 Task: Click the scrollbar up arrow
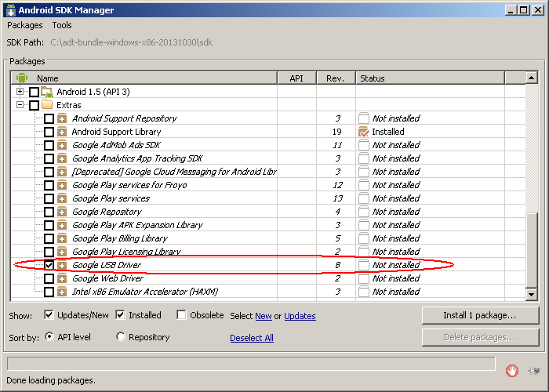[532, 78]
